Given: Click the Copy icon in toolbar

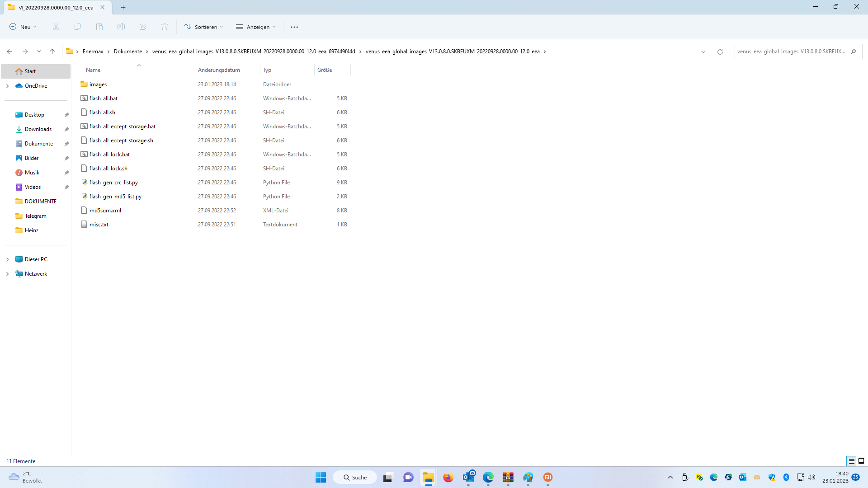Looking at the screenshot, I should (78, 27).
